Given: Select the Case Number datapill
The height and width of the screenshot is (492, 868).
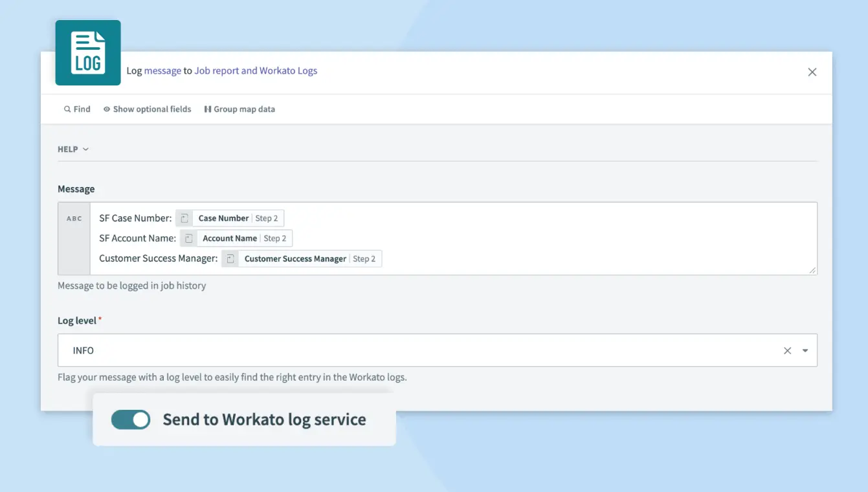Looking at the screenshot, I should (230, 218).
